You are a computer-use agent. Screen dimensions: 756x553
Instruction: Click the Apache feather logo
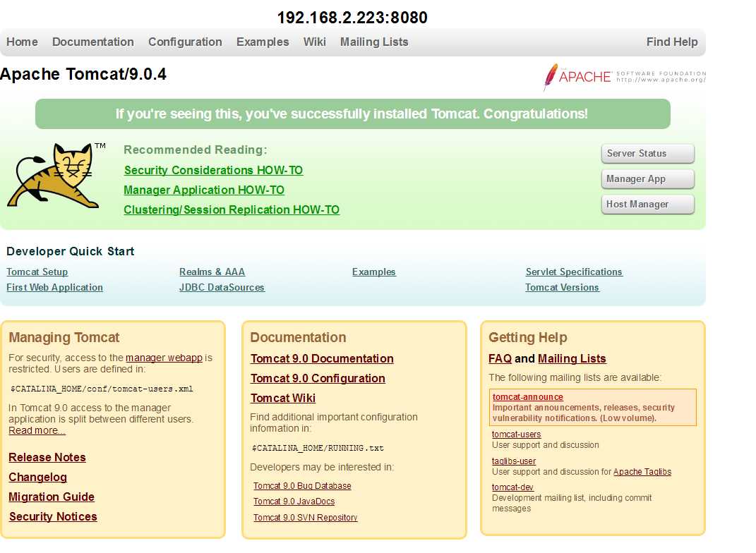(x=625, y=77)
